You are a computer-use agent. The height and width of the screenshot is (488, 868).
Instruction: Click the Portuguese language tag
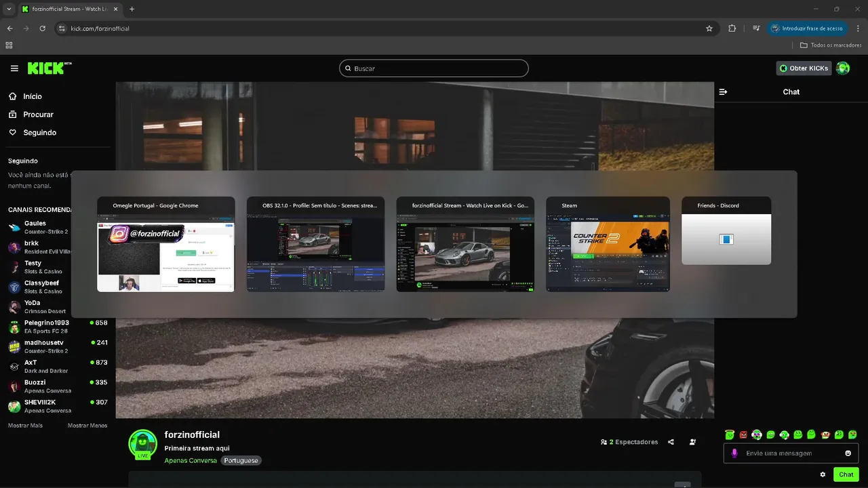pyautogui.click(x=241, y=460)
